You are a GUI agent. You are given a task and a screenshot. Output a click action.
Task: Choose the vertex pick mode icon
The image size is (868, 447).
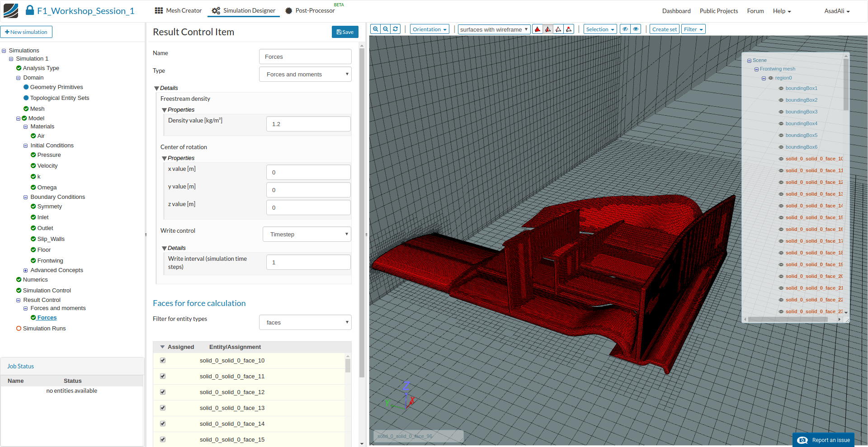pyautogui.click(x=569, y=29)
